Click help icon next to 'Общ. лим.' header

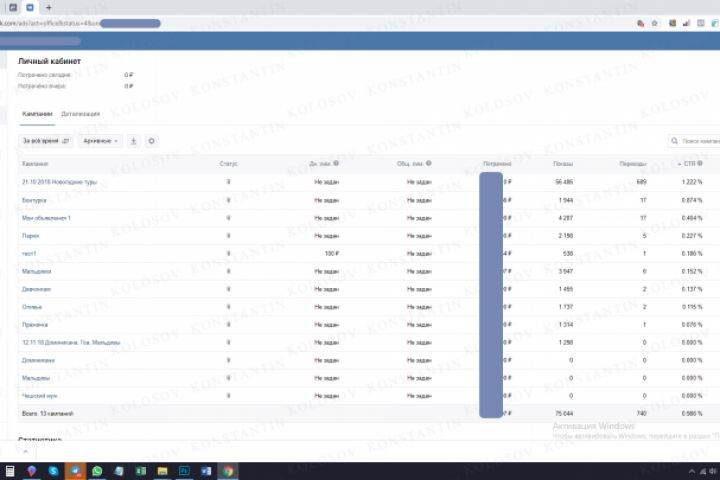(428, 163)
